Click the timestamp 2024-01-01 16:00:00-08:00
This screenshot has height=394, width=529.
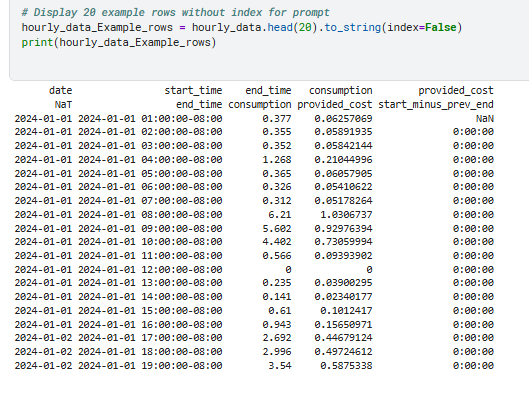click(150, 325)
